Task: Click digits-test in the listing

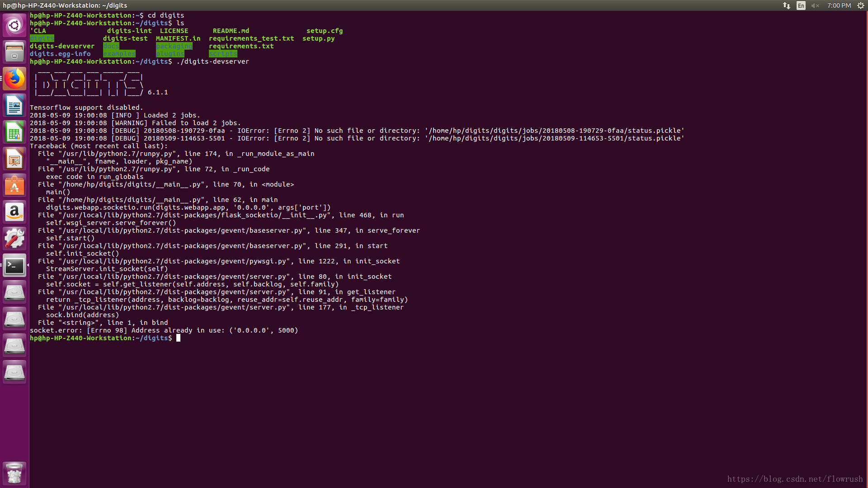Action: (125, 38)
